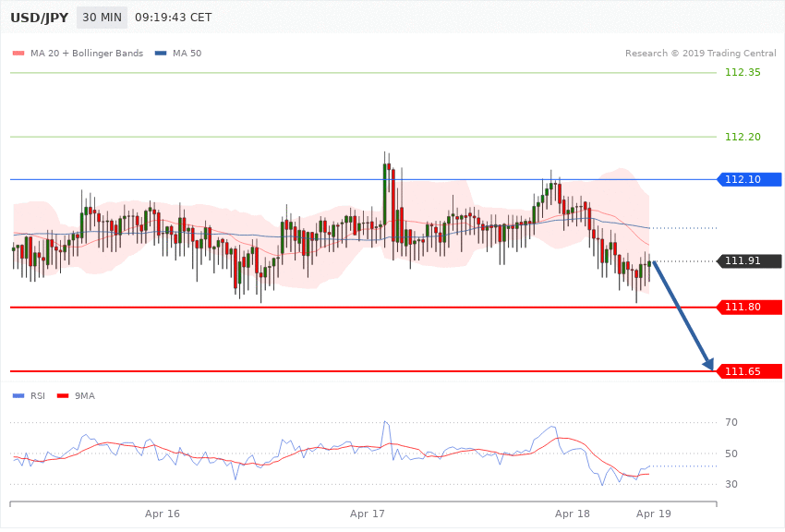Click the red 111.80 support price tag
Viewport: 785px width, 532px height.
[x=750, y=307]
